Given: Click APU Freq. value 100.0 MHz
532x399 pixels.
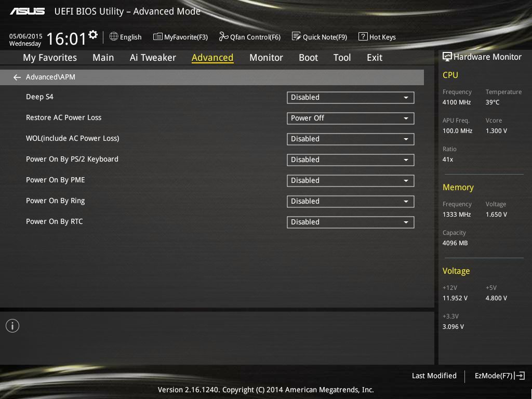Looking at the screenshot, I should (457, 130).
